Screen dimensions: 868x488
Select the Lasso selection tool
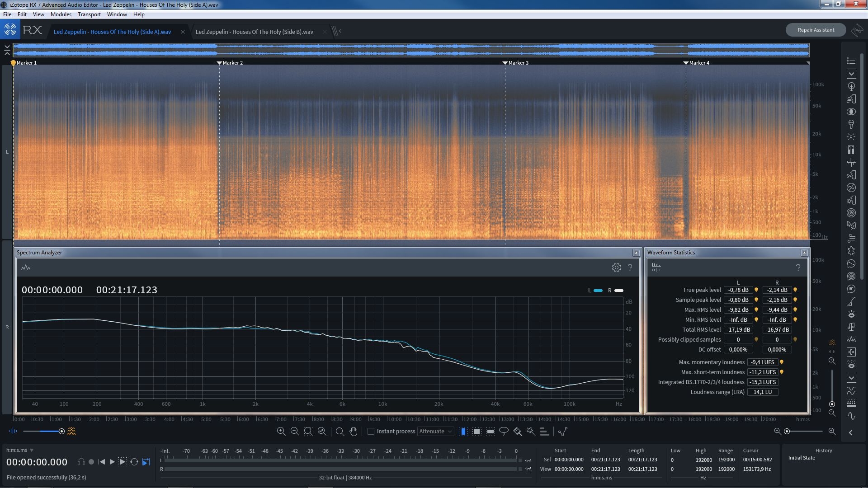(504, 432)
